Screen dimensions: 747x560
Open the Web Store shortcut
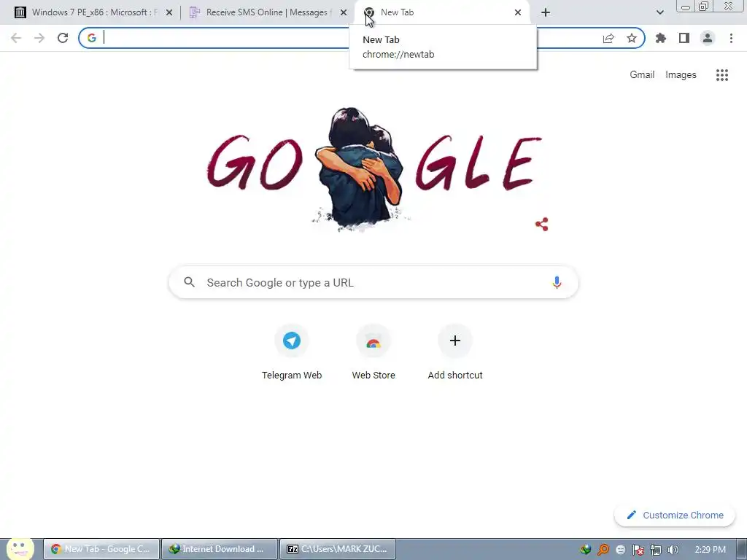pyautogui.click(x=373, y=352)
